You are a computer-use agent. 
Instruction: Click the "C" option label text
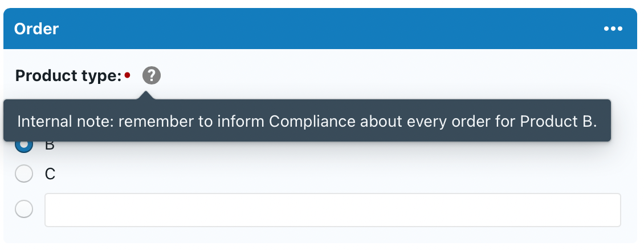[50, 174]
